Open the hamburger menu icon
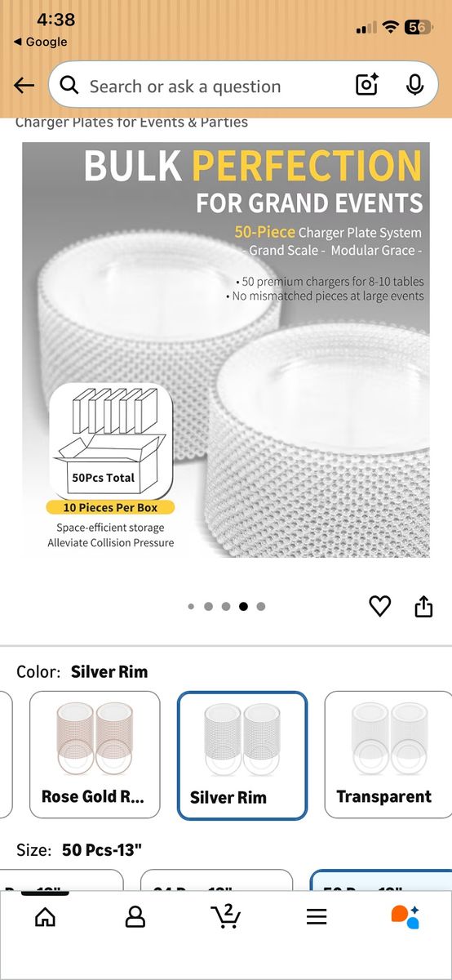Screen dimensions: 452x980 click(317, 916)
